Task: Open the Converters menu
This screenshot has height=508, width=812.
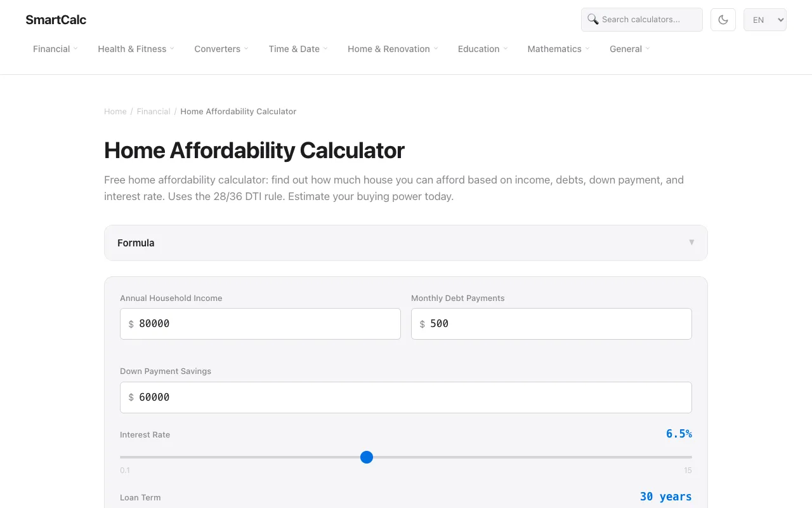Action: coord(221,49)
